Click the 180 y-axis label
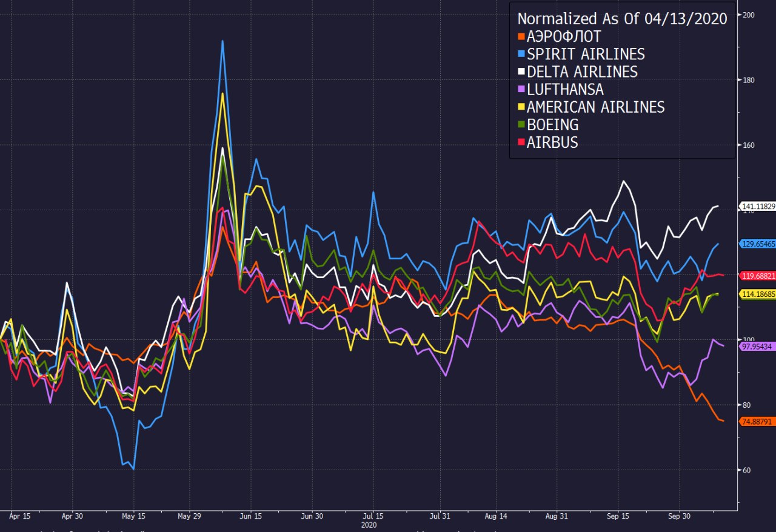 point(748,80)
